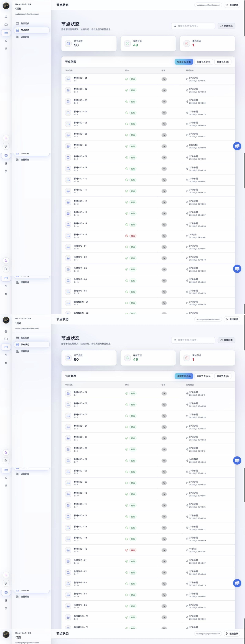Click 新加坡SIN - 01 node name, upper copy
This screenshot has width=245, height=644.
(x=81, y=302)
